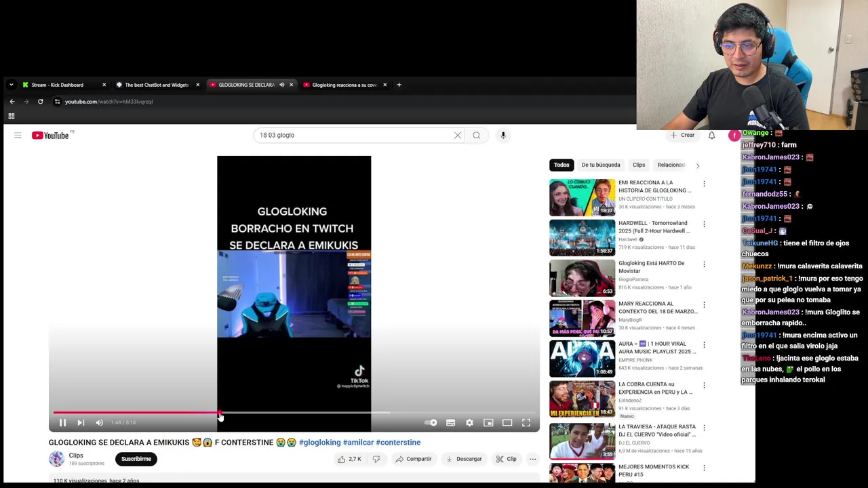868x488 pixels.
Task: Open the Clips channel avatar
Action: (x=56, y=459)
